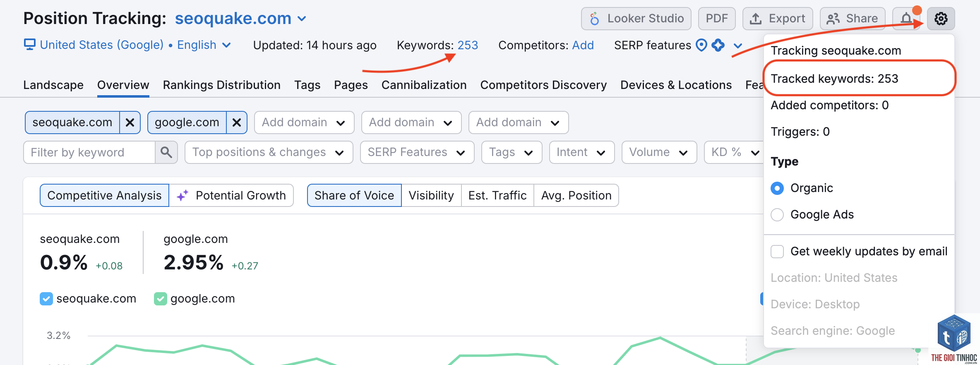Image resolution: width=980 pixels, height=365 pixels.
Task: Open KD % filter dropdown
Action: [x=735, y=152]
